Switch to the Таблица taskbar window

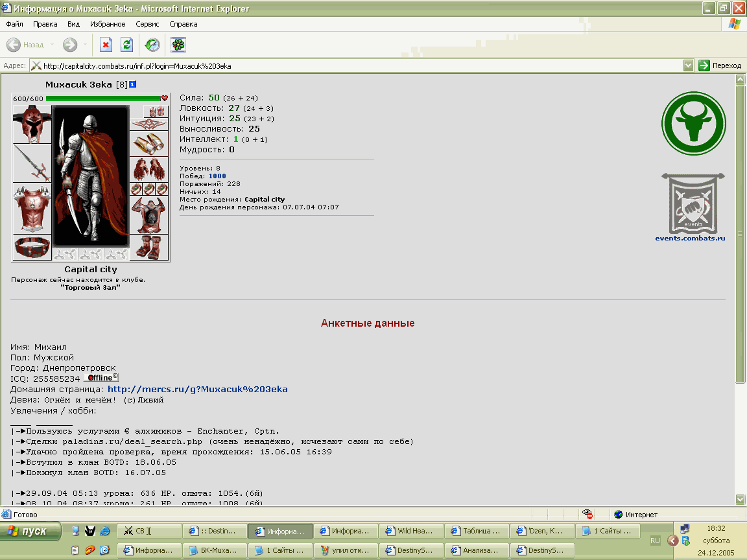pos(477,531)
